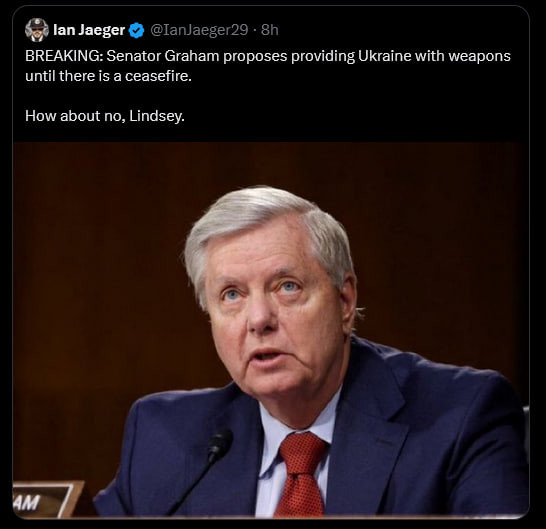Screen dimensions: 546x529
Task: Select the word BREAKING in the tweet
Action: 64,56
